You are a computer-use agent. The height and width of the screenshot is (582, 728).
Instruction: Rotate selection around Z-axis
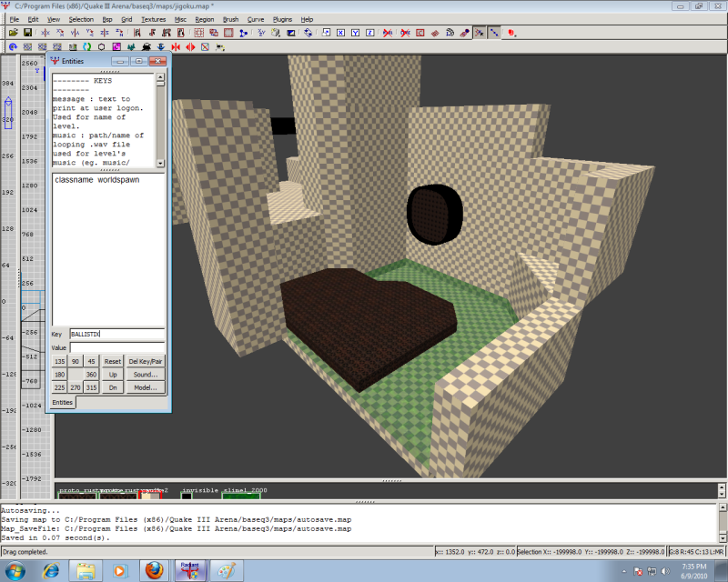[x=119, y=33]
